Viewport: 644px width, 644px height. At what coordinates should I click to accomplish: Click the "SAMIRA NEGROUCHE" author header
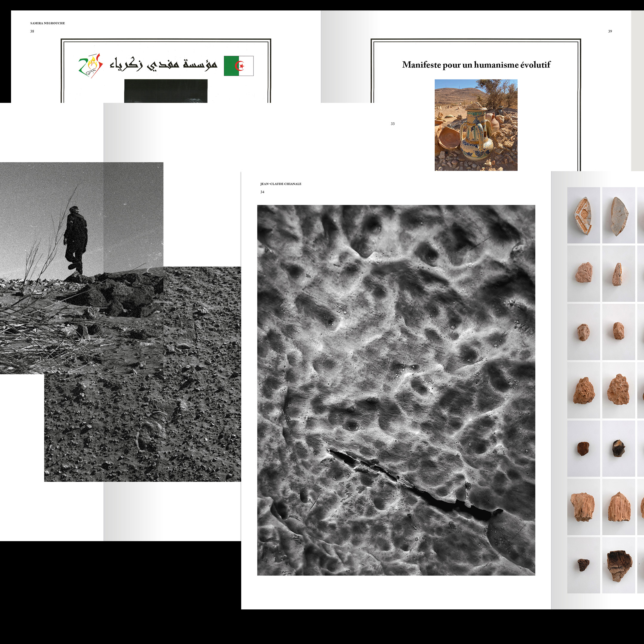[x=48, y=23]
